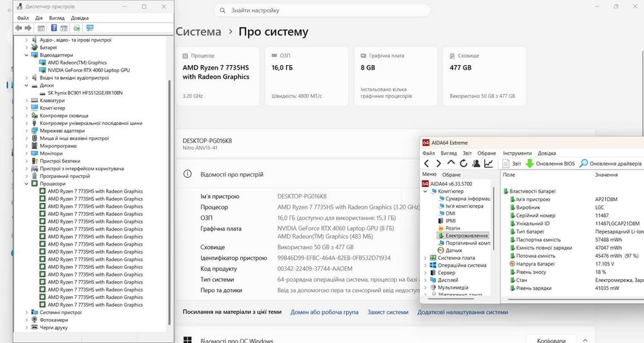Collapse Процесори node
The width and height of the screenshot is (644, 343).
(26, 184)
